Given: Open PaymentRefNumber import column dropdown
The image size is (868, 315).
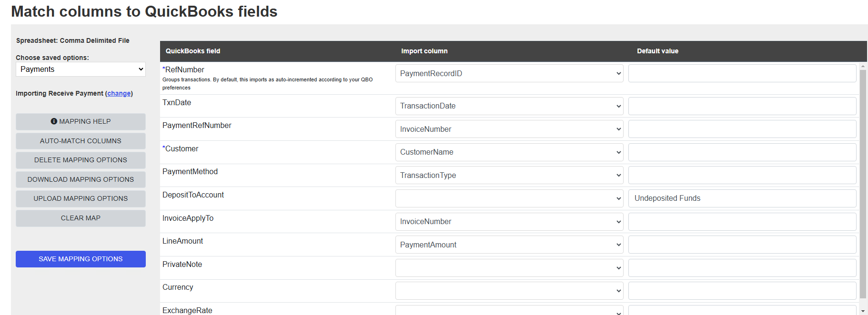Looking at the screenshot, I should point(509,129).
